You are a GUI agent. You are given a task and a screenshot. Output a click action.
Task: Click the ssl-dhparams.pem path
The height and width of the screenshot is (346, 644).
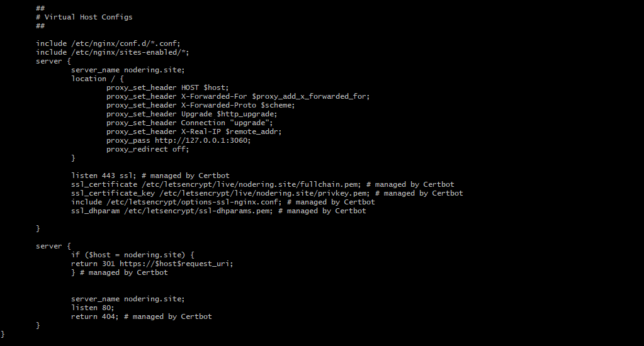click(198, 211)
